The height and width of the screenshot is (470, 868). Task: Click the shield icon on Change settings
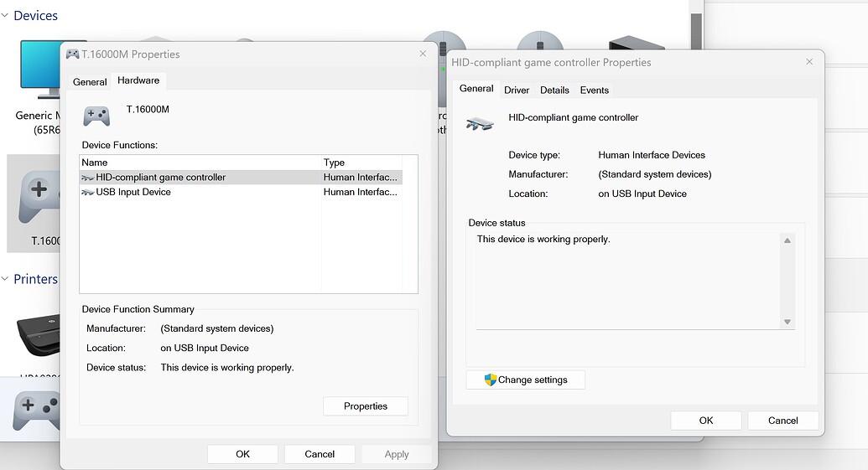[x=491, y=380]
